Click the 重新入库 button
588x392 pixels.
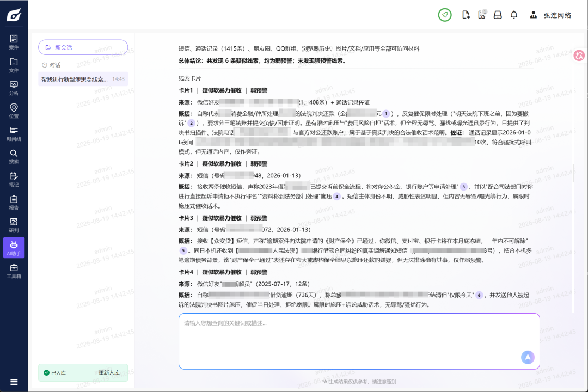109,373
